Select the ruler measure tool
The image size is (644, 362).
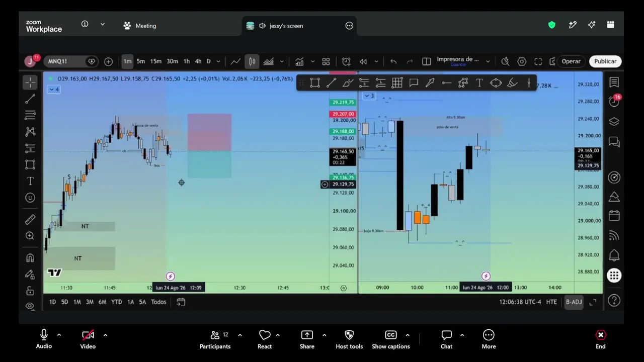[x=30, y=220]
